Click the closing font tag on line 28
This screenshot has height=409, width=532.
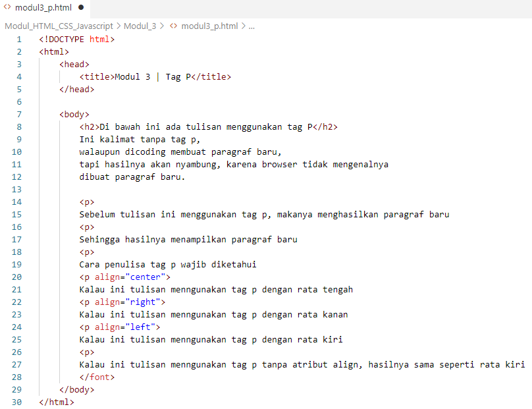coord(97,377)
